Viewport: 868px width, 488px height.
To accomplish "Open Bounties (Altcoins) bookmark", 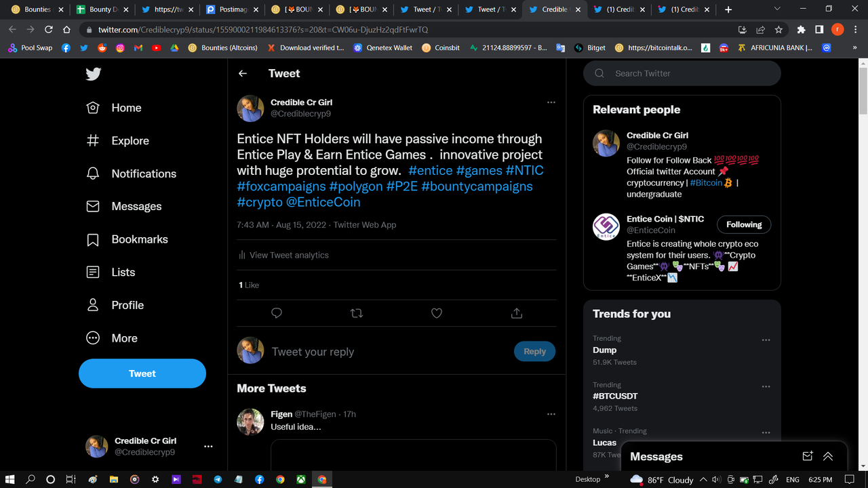I will (223, 48).
